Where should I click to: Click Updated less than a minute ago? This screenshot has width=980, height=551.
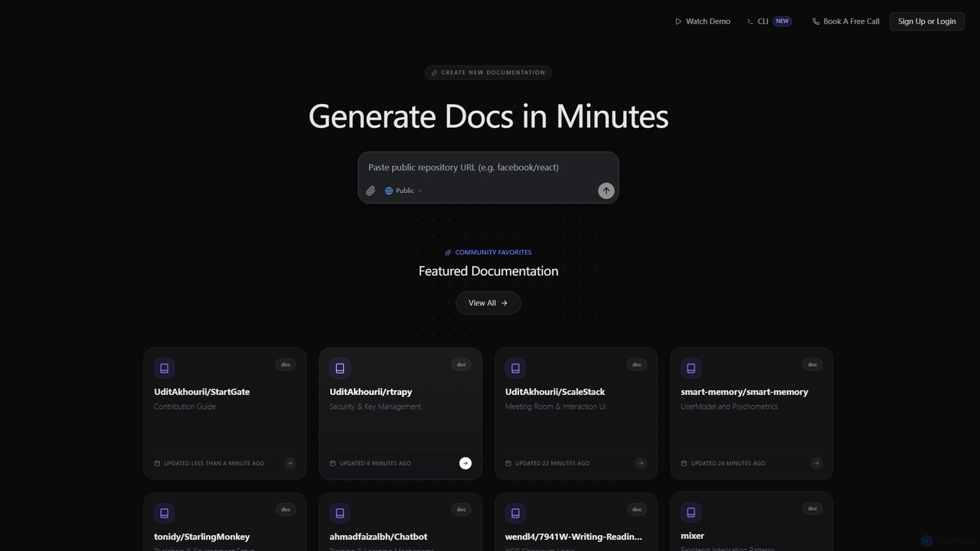pyautogui.click(x=214, y=463)
